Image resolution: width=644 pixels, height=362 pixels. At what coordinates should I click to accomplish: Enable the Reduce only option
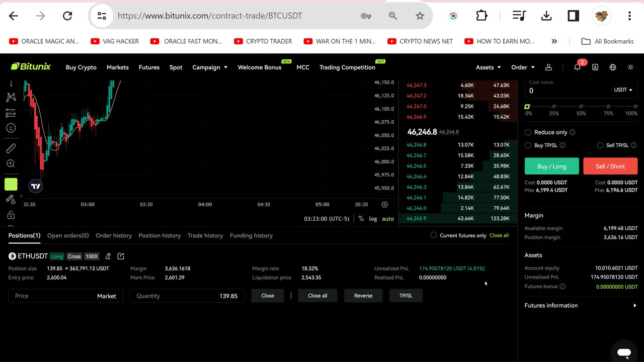528,132
